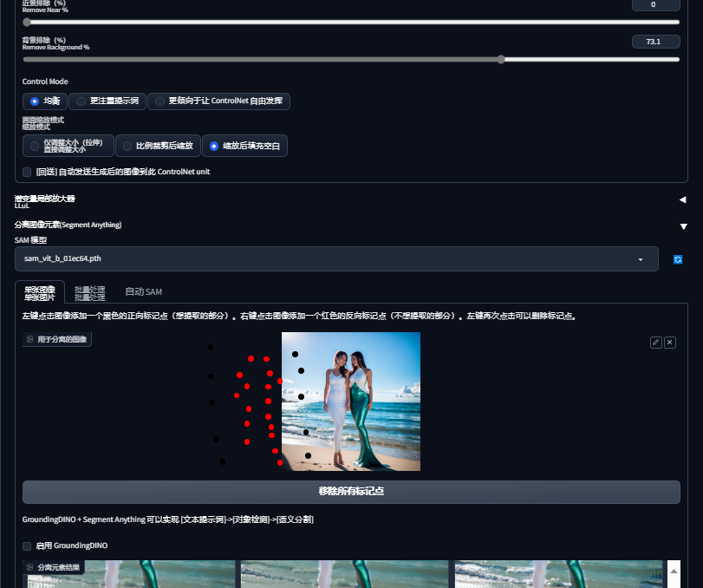Expand the 潜变量局部放大器 LLuL section
The height and width of the screenshot is (588, 703).
coord(684,199)
